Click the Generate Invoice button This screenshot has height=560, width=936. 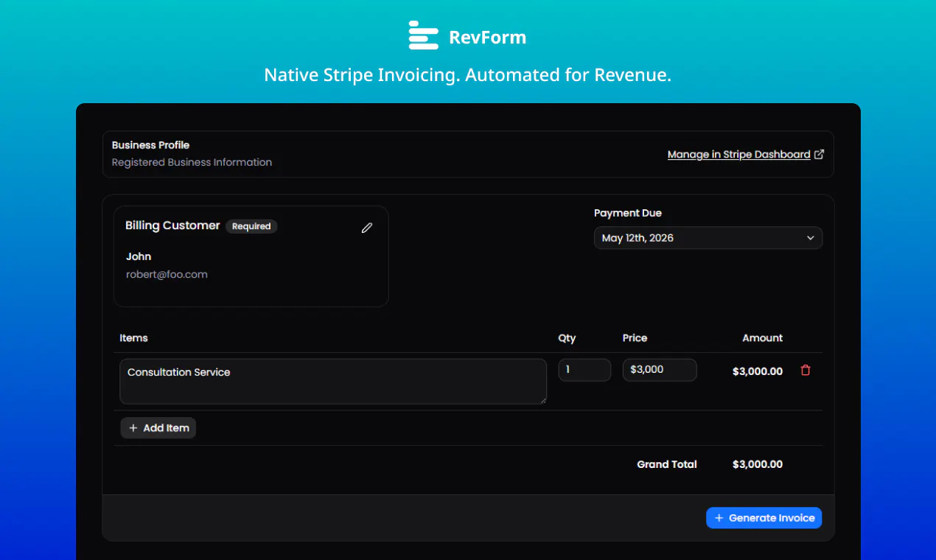click(764, 518)
